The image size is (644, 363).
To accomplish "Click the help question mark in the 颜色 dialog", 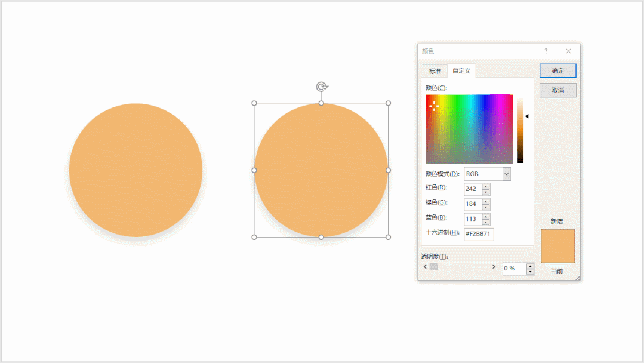I will coord(546,51).
